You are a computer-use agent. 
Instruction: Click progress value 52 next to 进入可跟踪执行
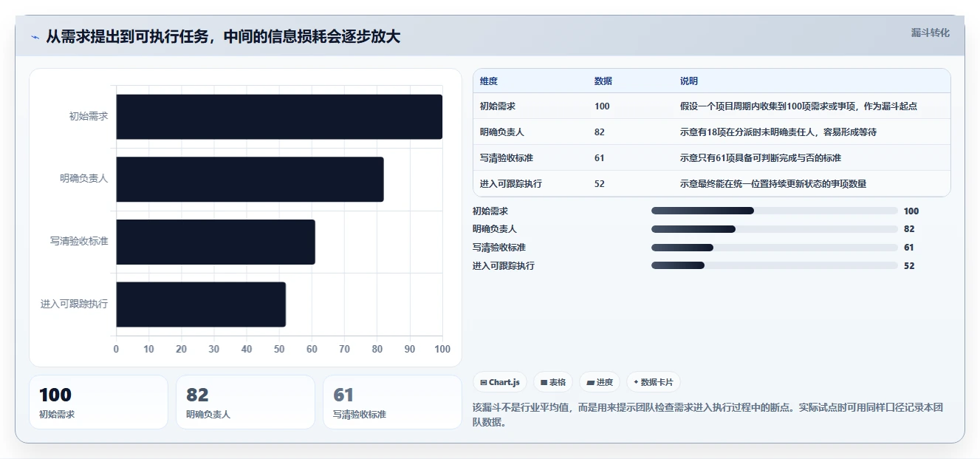(x=909, y=265)
